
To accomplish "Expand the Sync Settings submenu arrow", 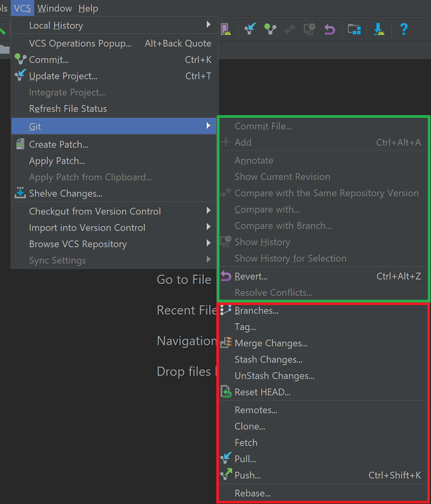I will coord(208,259).
